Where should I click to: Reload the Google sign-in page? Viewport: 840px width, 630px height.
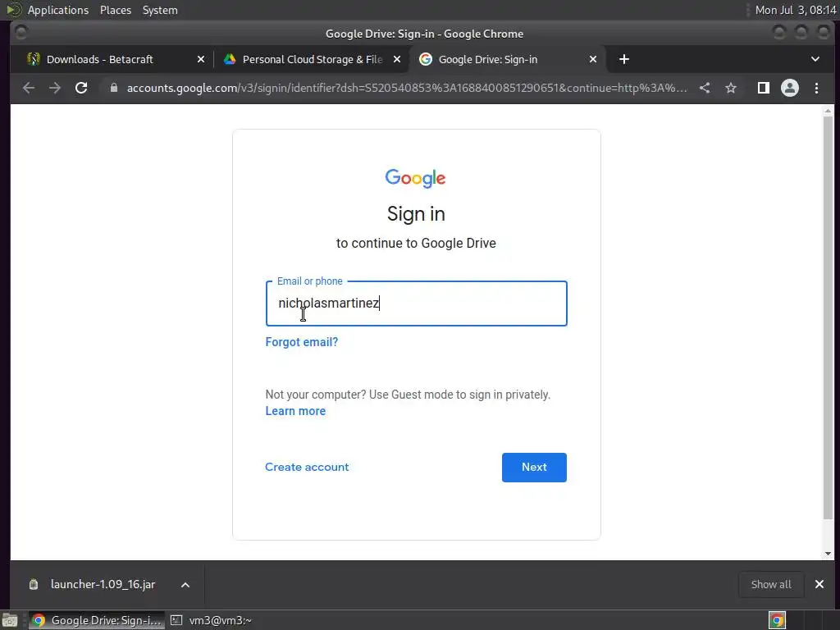81,88
